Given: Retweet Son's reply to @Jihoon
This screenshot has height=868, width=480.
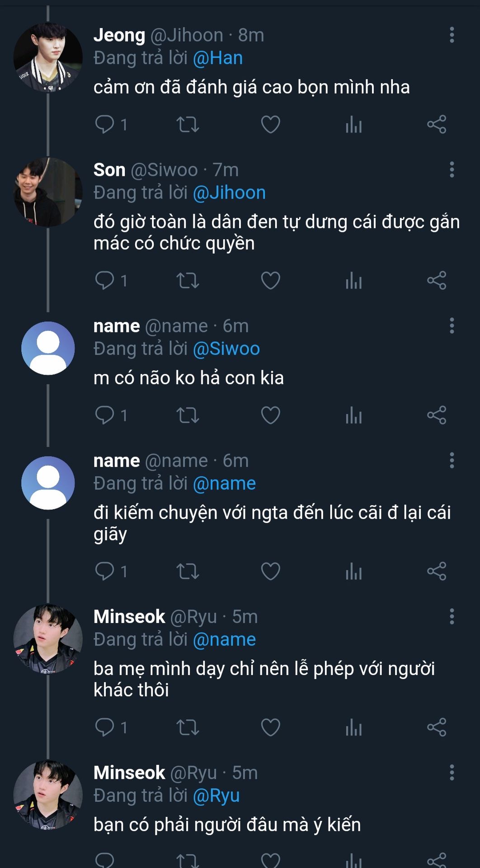Looking at the screenshot, I should pyautogui.click(x=188, y=280).
